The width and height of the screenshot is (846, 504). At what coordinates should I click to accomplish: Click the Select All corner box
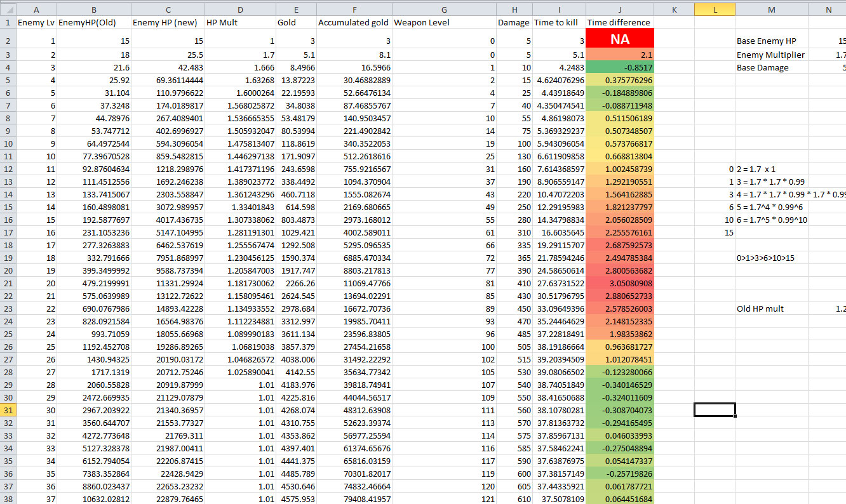pyautogui.click(x=8, y=9)
